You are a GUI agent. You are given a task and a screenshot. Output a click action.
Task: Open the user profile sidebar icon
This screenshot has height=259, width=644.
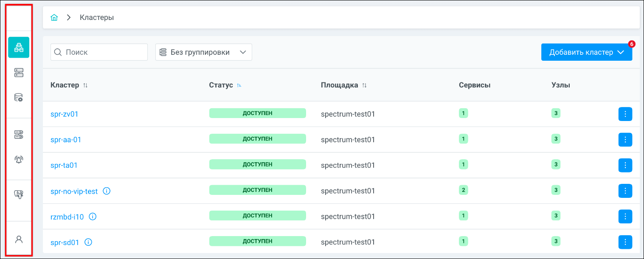(19, 239)
